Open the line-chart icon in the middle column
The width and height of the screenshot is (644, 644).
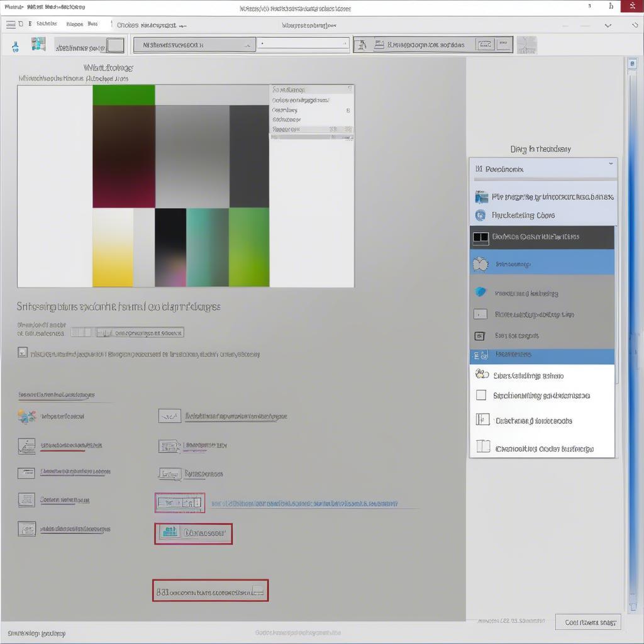pos(170,416)
